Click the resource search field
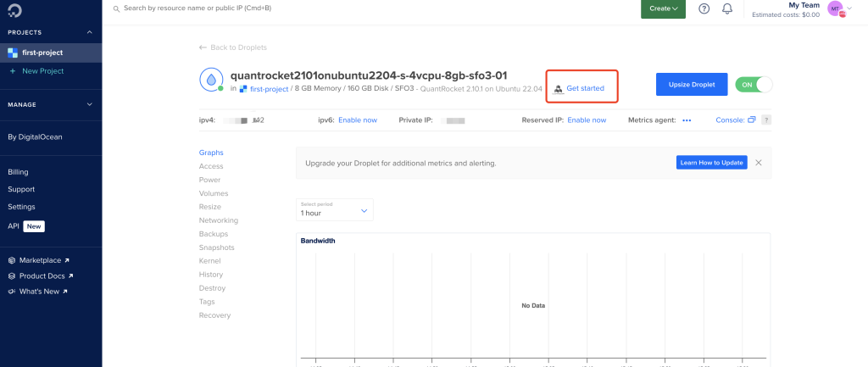Screen dimensions: 868x367 tap(197, 8)
